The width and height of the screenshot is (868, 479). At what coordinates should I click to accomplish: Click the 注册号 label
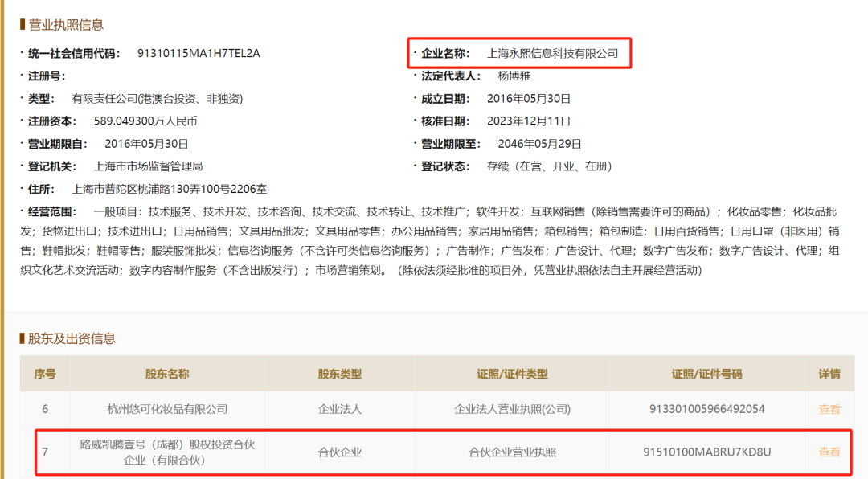point(47,76)
